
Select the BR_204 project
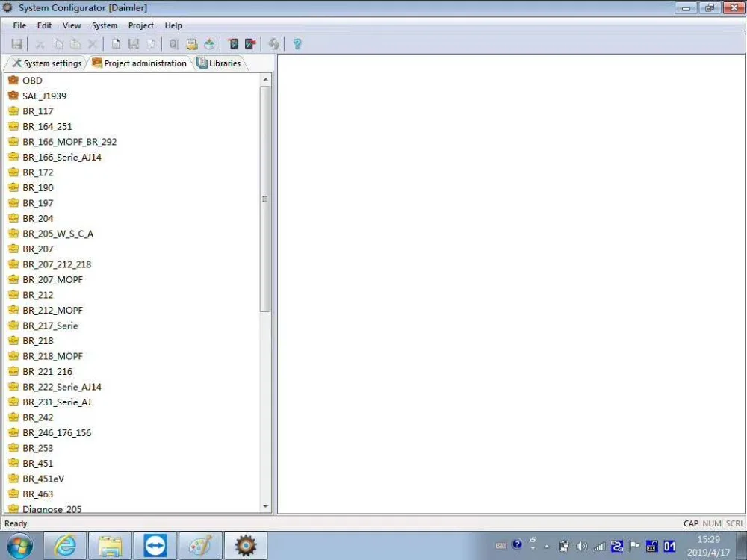coord(38,218)
